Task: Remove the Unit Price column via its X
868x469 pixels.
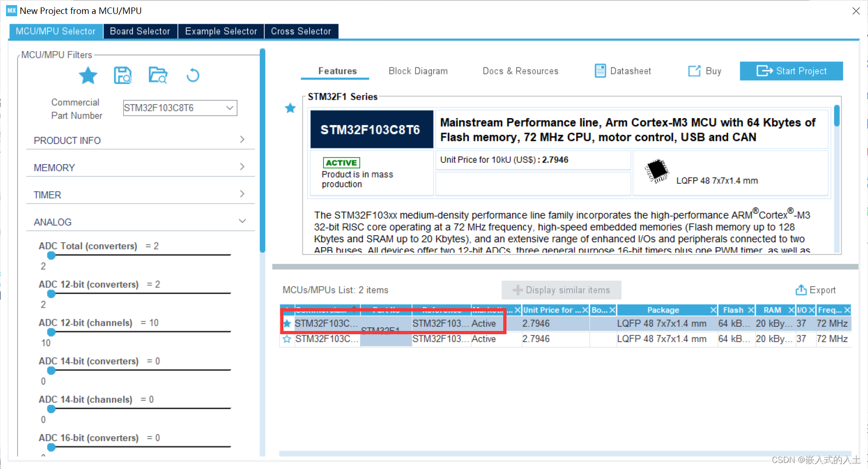Action: pyautogui.click(x=585, y=310)
